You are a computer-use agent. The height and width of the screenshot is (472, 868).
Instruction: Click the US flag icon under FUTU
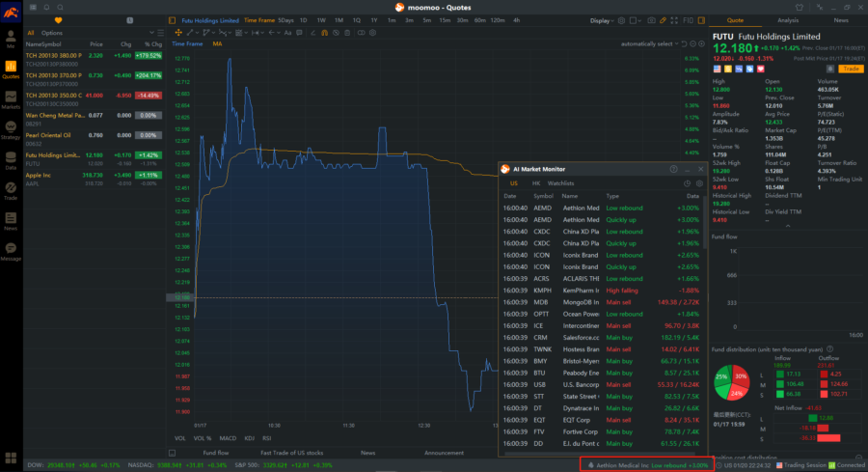(718, 69)
